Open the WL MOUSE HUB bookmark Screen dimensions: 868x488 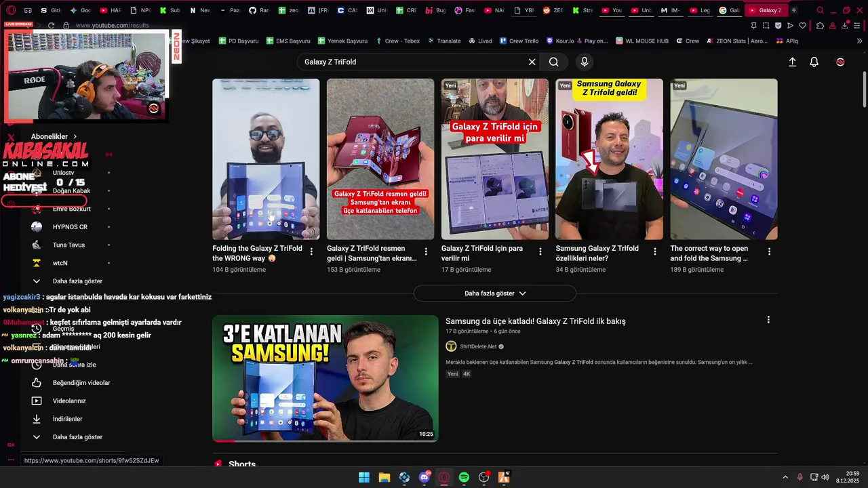[642, 41]
